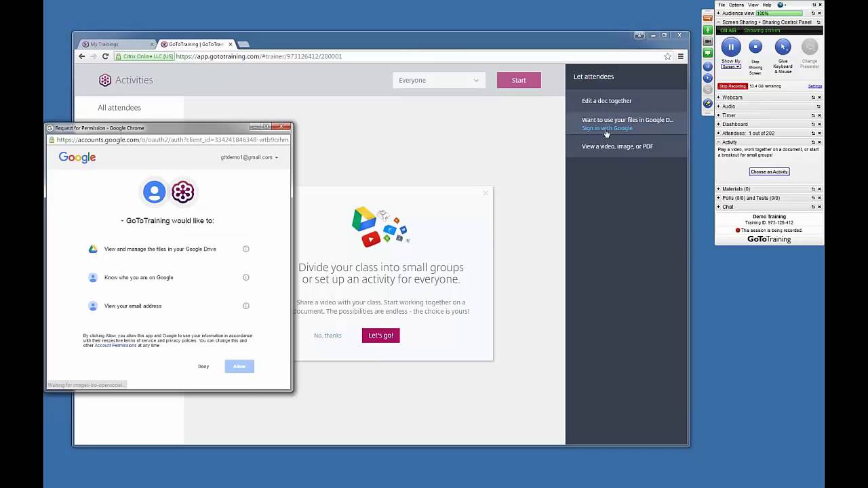
Task: Expand the Attendees section
Action: 719,134
